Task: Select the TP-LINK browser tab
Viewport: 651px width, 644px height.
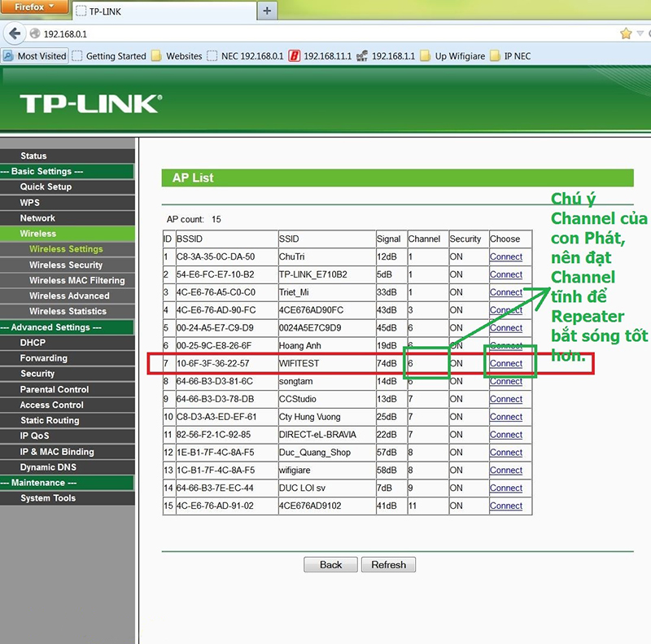Action: [x=165, y=11]
